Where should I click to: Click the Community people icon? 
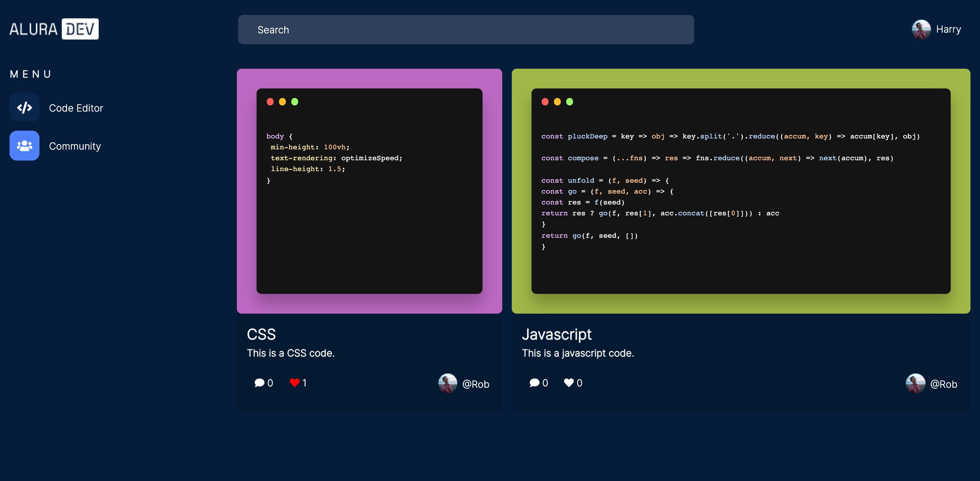click(x=24, y=146)
